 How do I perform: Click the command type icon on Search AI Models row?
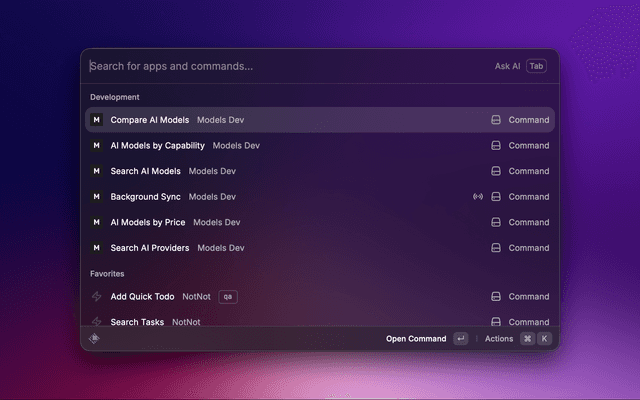pyautogui.click(x=495, y=171)
